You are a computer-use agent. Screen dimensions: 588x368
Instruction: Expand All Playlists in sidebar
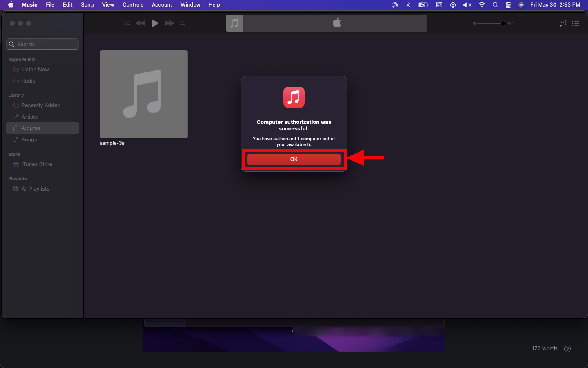pyautogui.click(x=36, y=189)
